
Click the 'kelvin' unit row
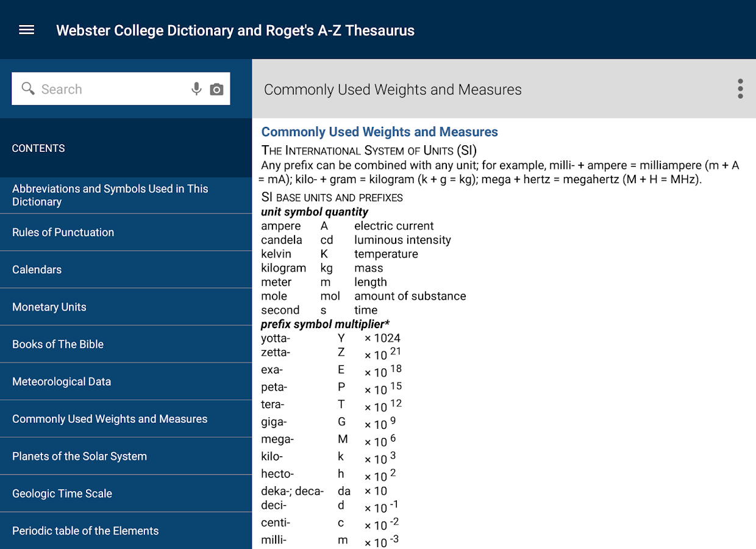(x=340, y=254)
